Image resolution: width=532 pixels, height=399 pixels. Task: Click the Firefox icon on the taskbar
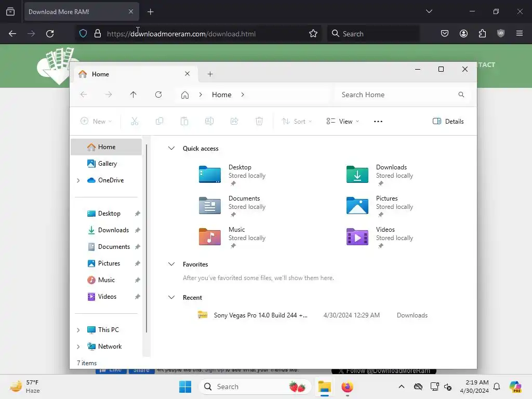pyautogui.click(x=347, y=387)
